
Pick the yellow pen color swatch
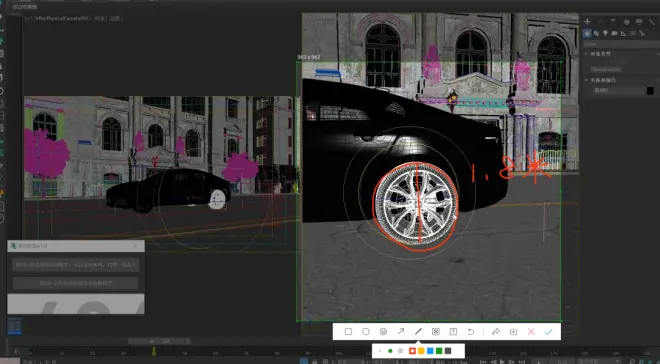pyautogui.click(x=421, y=351)
